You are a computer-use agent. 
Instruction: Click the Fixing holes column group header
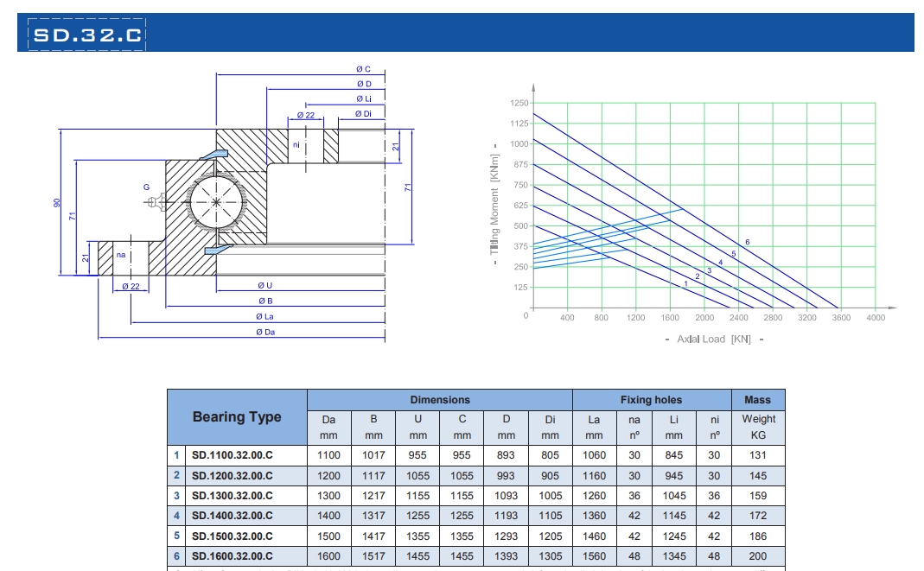pos(651,400)
